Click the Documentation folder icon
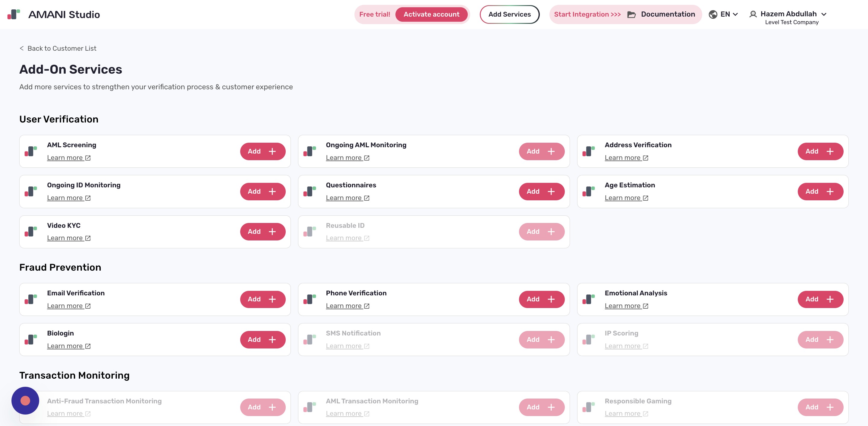868x426 pixels. (x=631, y=14)
